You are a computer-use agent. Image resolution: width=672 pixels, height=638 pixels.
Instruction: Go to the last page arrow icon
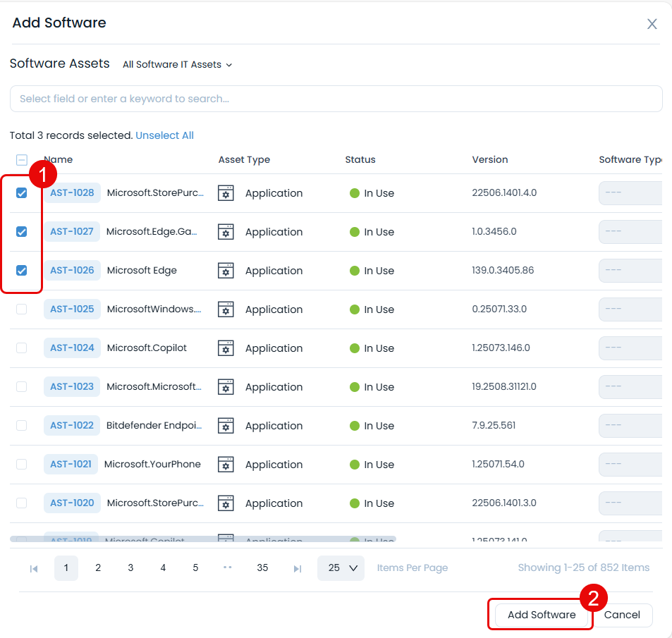pyautogui.click(x=298, y=568)
